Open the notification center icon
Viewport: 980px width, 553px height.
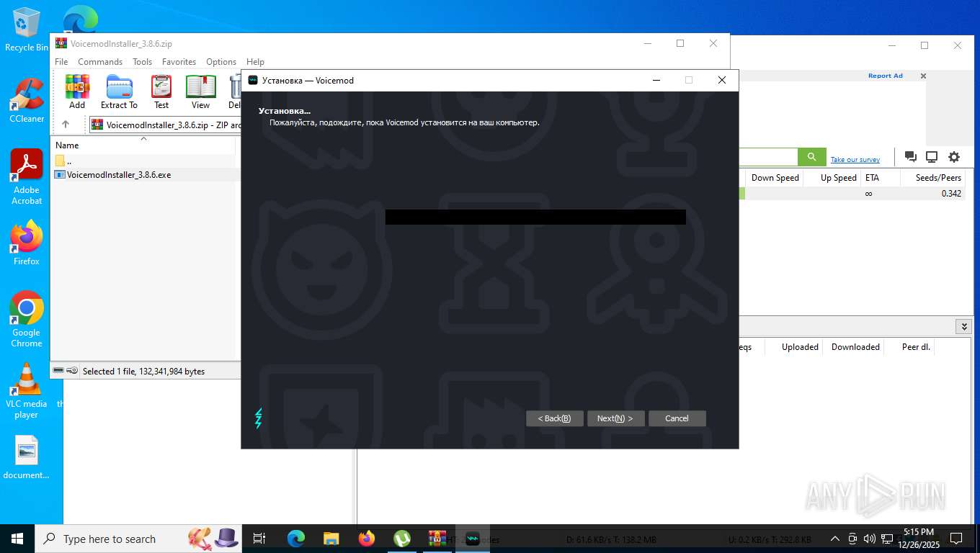[x=956, y=539]
